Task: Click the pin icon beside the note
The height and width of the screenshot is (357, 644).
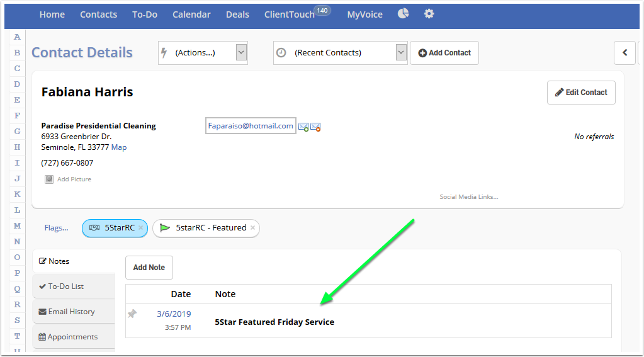Action: pyautogui.click(x=132, y=314)
